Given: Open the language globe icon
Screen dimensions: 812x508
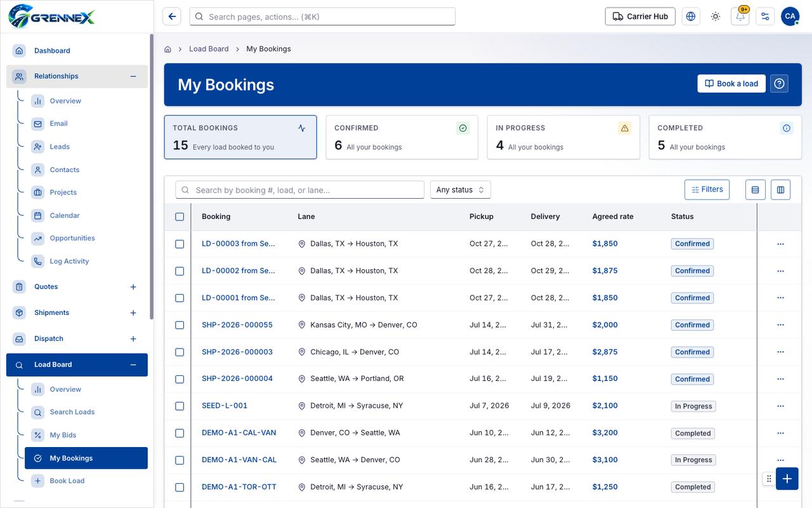Looking at the screenshot, I should click(691, 17).
